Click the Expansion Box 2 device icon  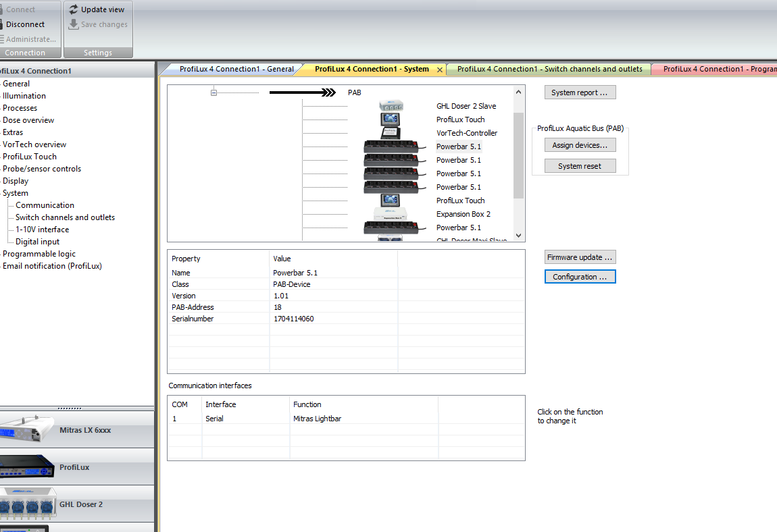coord(391,214)
